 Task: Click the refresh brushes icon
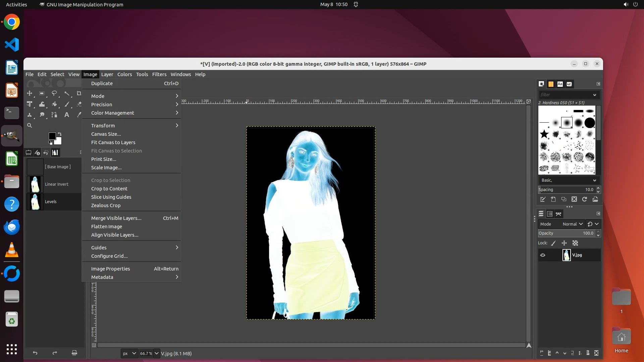pyautogui.click(x=585, y=199)
